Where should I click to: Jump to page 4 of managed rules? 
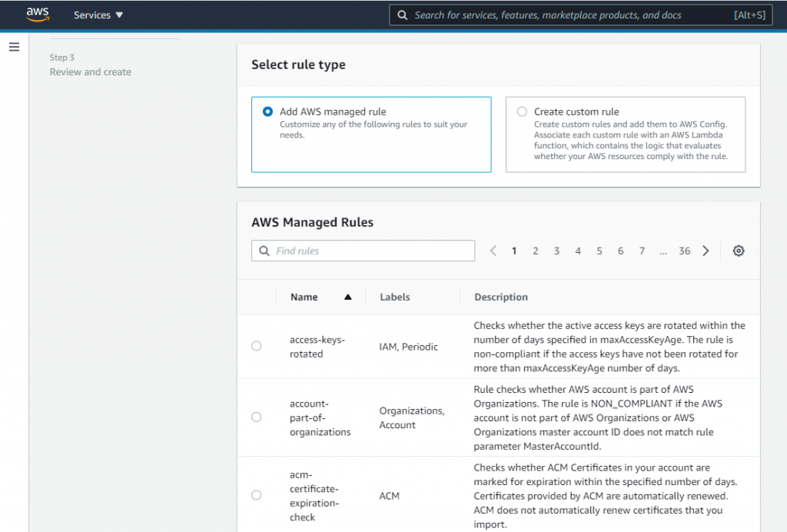click(x=577, y=251)
